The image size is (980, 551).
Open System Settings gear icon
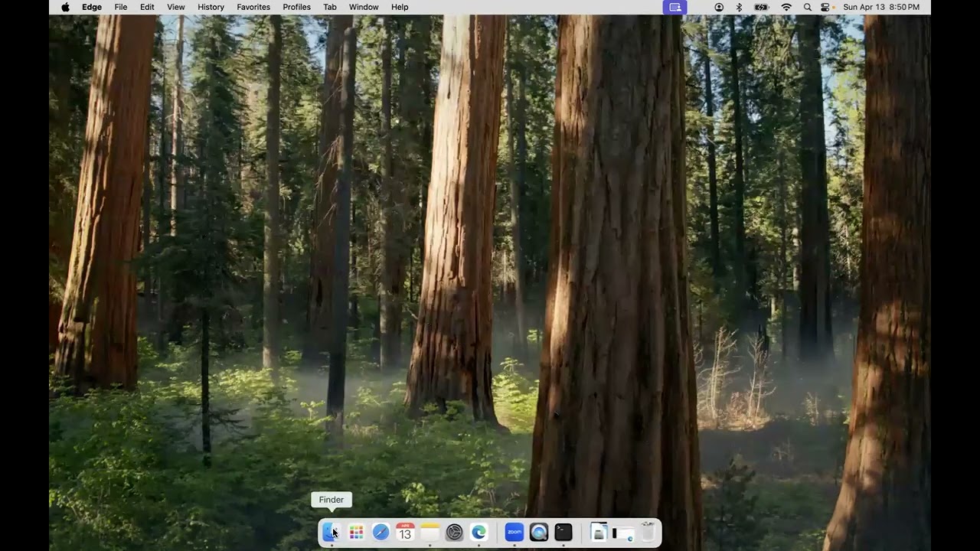click(x=454, y=532)
